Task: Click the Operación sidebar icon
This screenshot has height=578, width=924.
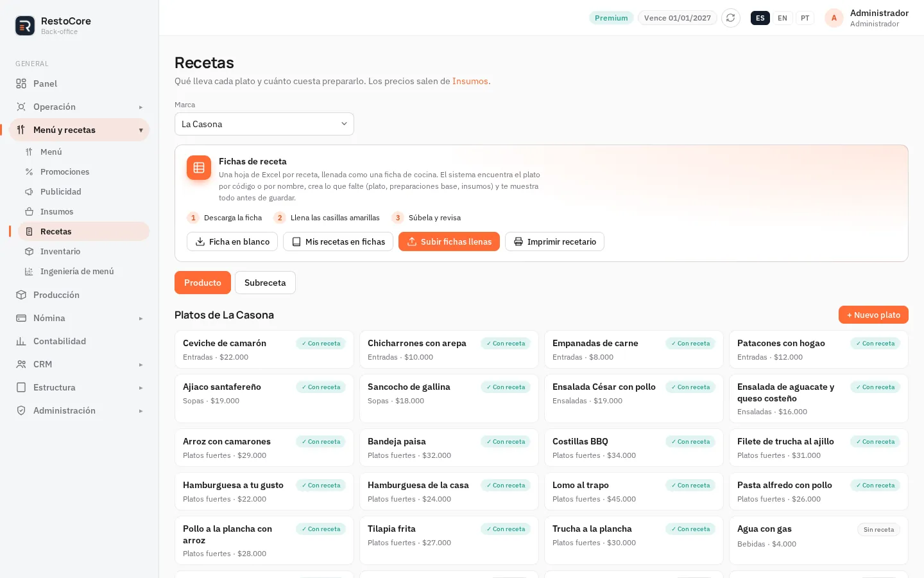Action: (x=21, y=107)
